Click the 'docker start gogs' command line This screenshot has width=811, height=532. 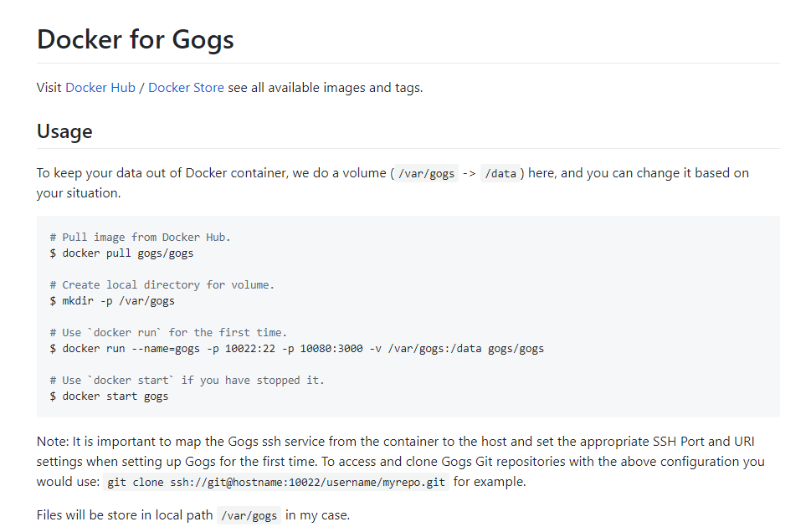coord(109,396)
